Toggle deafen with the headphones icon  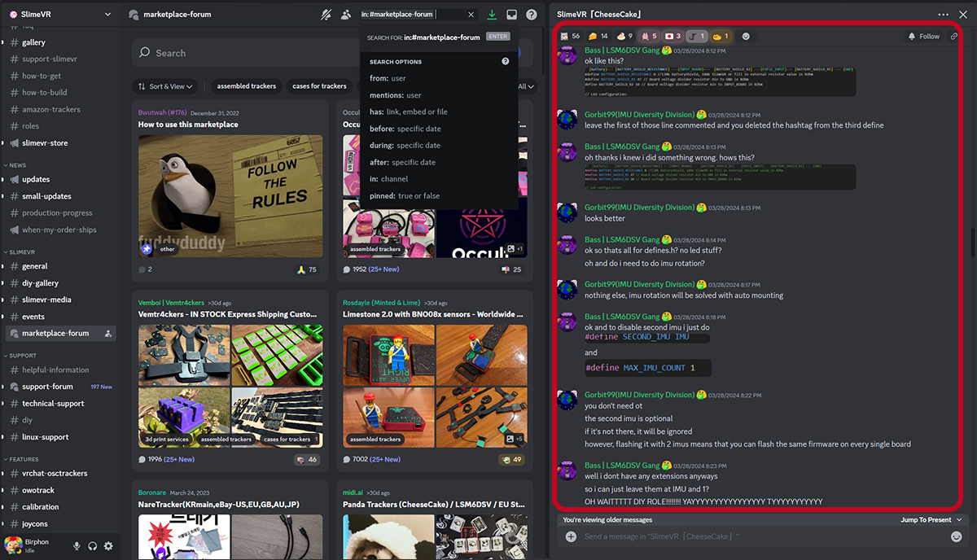click(93, 546)
